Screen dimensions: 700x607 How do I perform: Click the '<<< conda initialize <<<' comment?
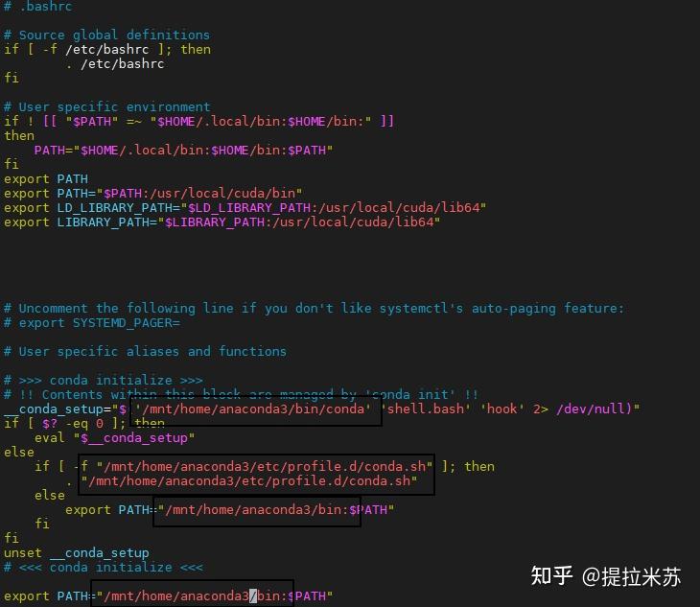[x=104, y=568]
